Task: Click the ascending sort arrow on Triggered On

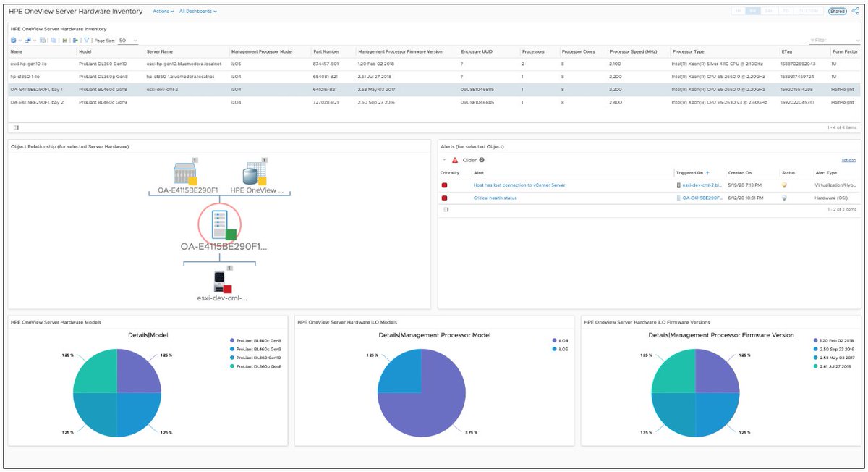Action: click(707, 173)
